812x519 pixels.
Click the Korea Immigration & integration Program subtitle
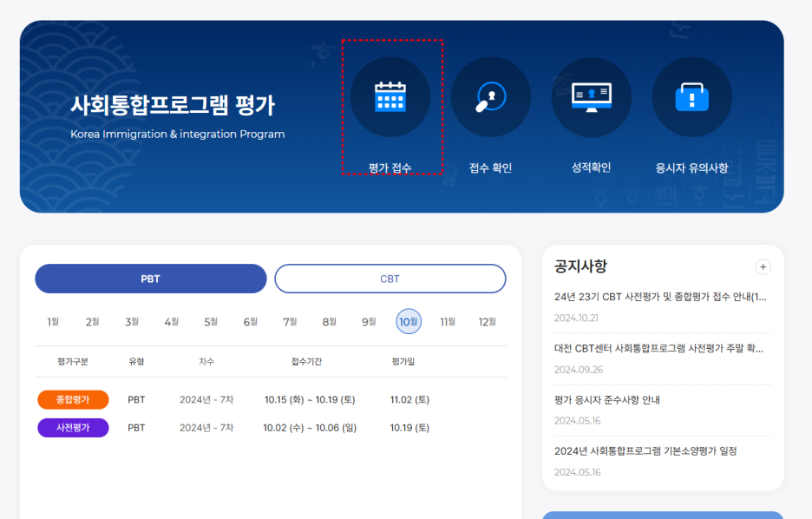tap(178, 135)
